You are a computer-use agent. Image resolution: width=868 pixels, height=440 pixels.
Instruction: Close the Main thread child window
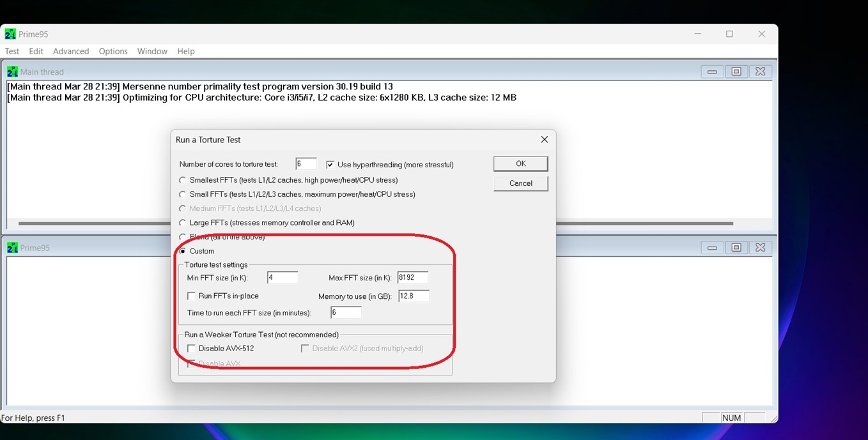click(x=760, y=72)
